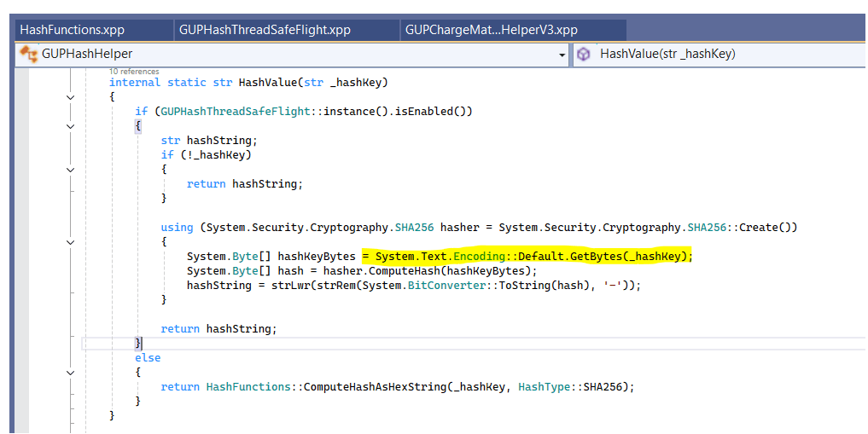Viewport: 868px width, 434px height.
Task: Click the "10 references" code lens link
Action: click(x=134, y=72)
